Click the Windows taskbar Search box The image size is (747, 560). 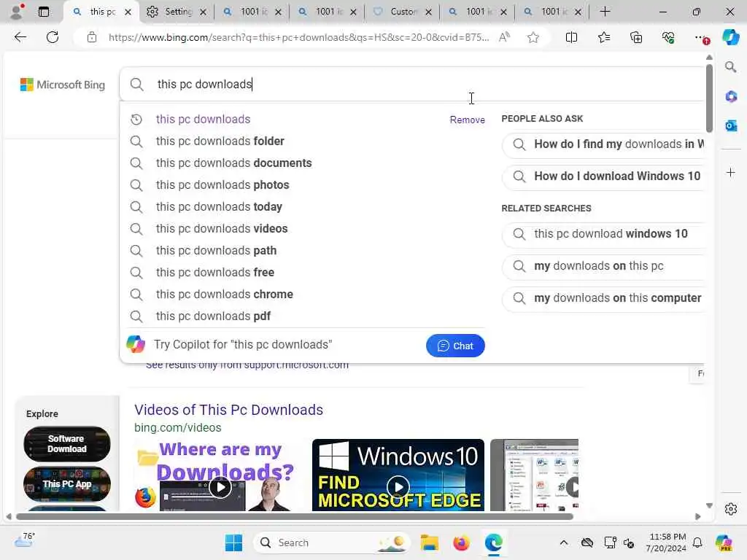click(332, 542)
